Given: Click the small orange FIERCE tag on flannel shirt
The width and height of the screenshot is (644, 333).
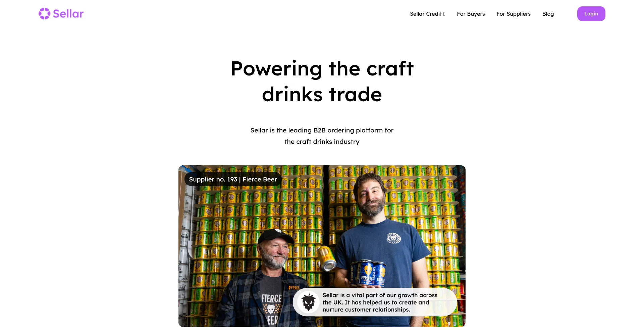Looking at the screenshot, I should pos(294,288).
